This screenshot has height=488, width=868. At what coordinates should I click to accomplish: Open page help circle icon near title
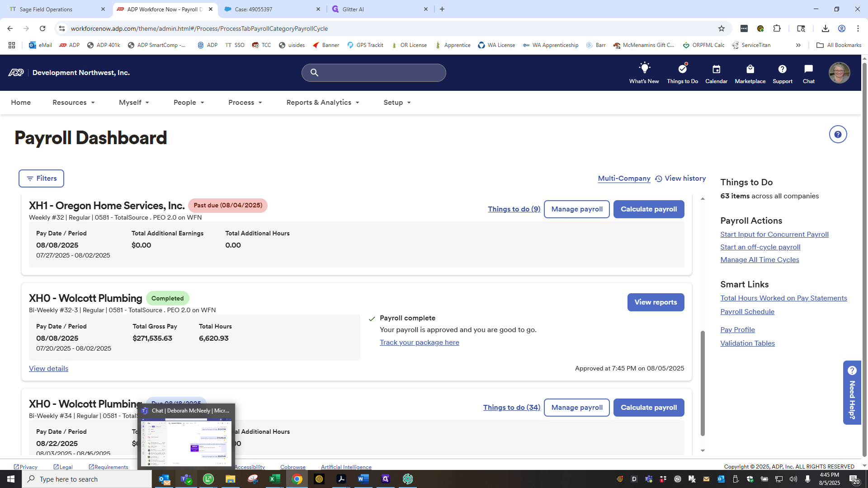coord(838,134)
